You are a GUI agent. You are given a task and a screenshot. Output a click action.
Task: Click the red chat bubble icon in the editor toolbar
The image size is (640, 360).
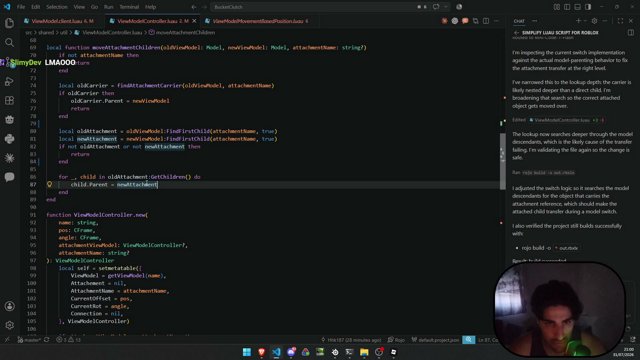pos(465,21)
